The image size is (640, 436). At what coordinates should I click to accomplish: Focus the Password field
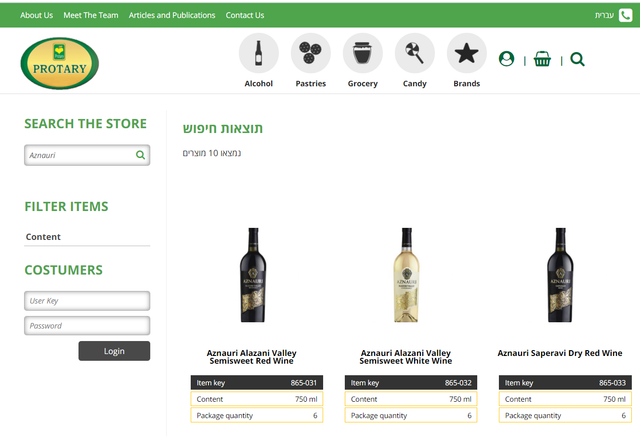(x=87, y=326)
